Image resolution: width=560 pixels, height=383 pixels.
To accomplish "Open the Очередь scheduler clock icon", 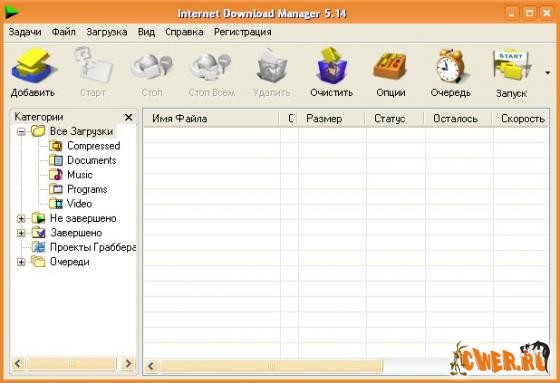I will click(x=450, y=66).
